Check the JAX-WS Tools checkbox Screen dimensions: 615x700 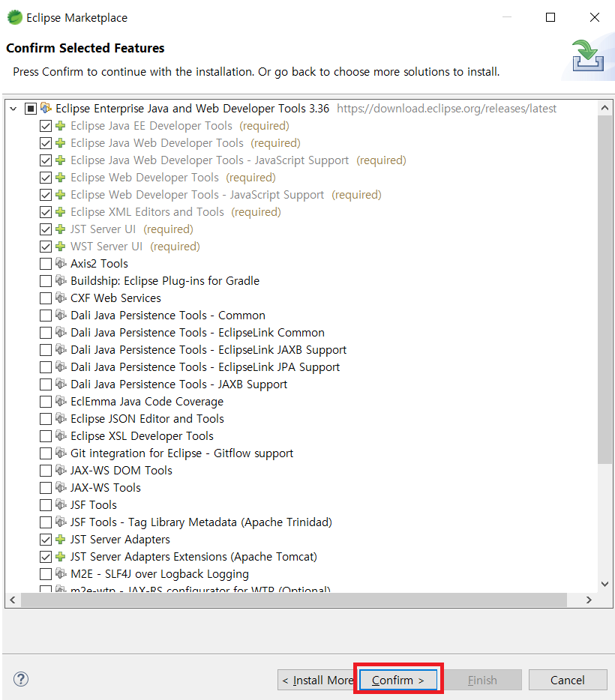pyautogui.click(x=46, y=488)
